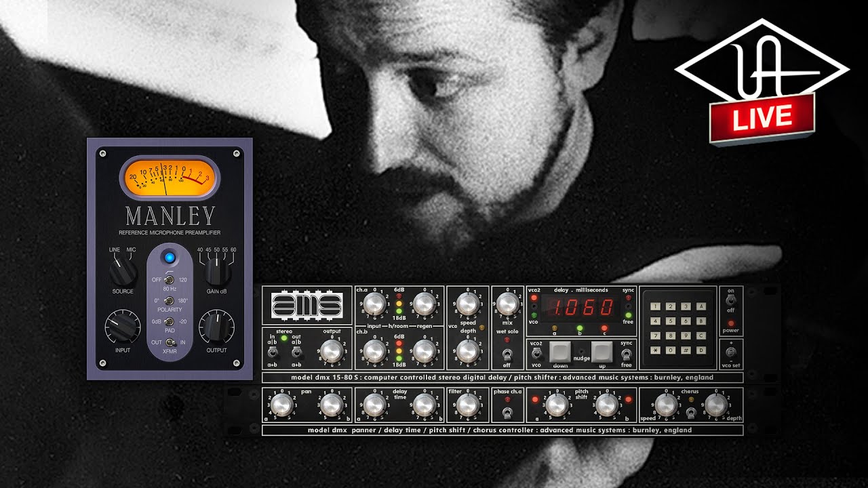The height and width of the screenshot is (488, 868).
Task: Click the AMS logo on the delay unit
Action: pyautogui.click(x=307, y=305)
